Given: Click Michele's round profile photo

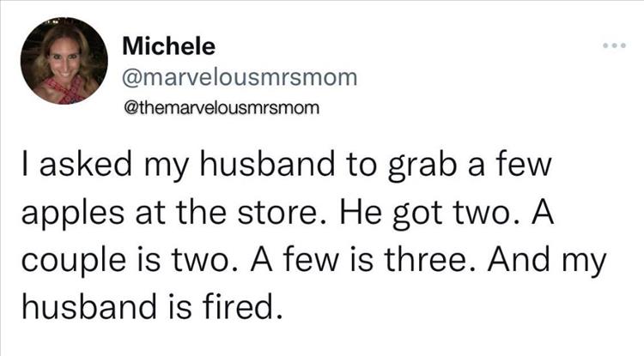Looking at the screenshot, I should 64,63.
